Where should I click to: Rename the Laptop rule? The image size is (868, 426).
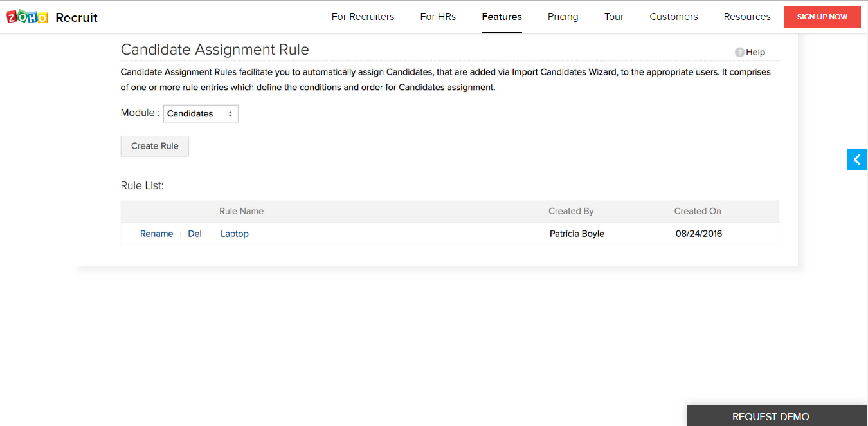pos(156,234)
